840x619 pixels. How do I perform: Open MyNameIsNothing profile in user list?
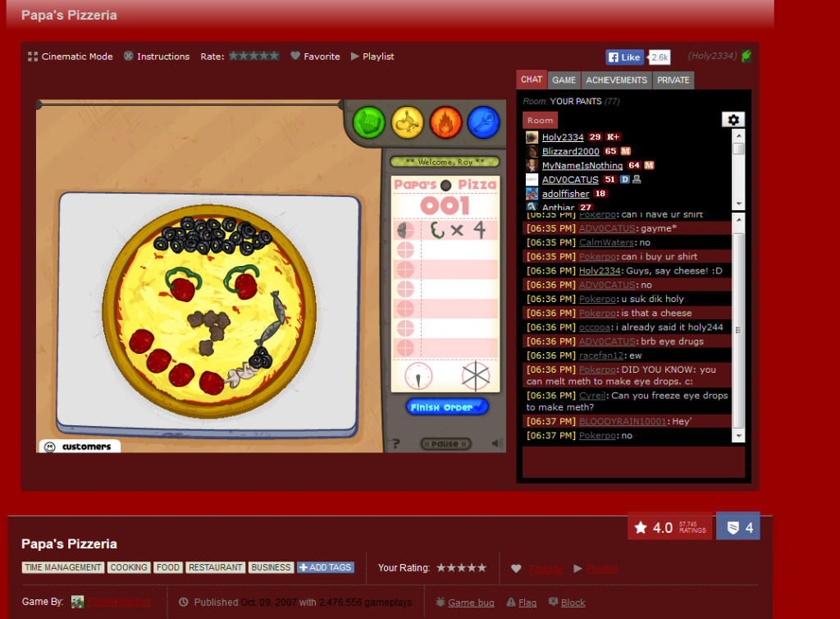click(x=582, y=166)
